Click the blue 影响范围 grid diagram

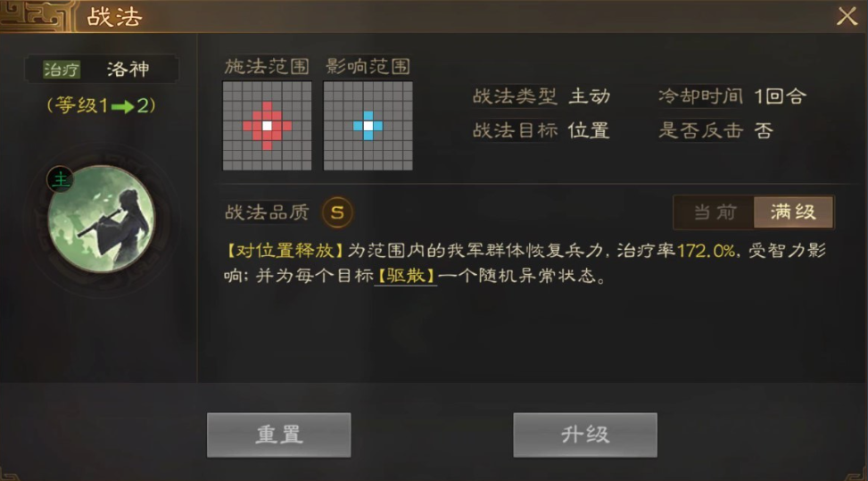pyautogui.click(x=368, y=126)
